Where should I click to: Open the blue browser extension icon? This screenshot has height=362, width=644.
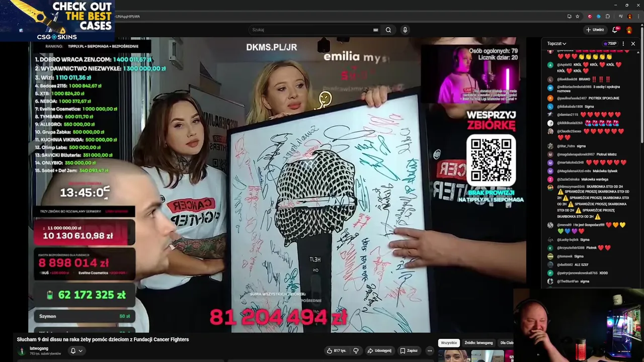[x=598, y=16]
